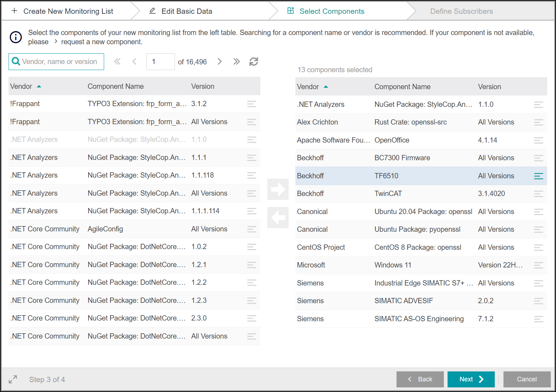
Task: Select Industrial Edge SIMATIC S7+ row
Action: (421, 283)
